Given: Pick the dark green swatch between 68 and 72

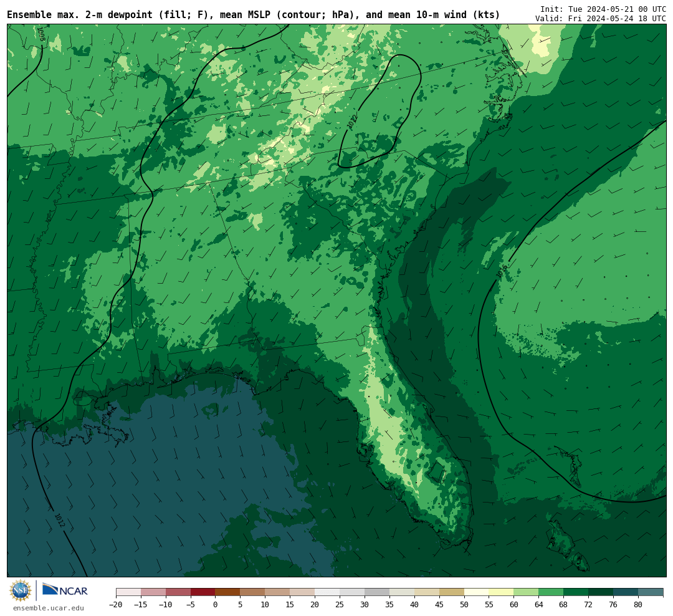Looking at the screenshot, I should click(576, 592).
